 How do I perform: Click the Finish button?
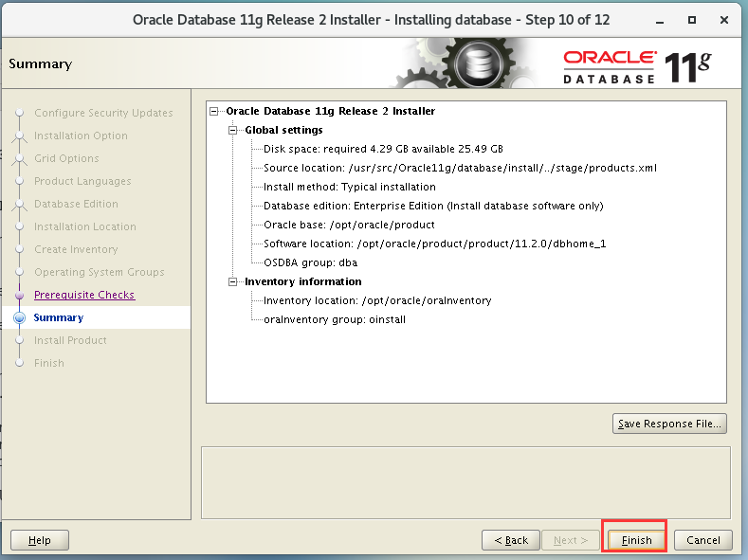coord(636,540)
